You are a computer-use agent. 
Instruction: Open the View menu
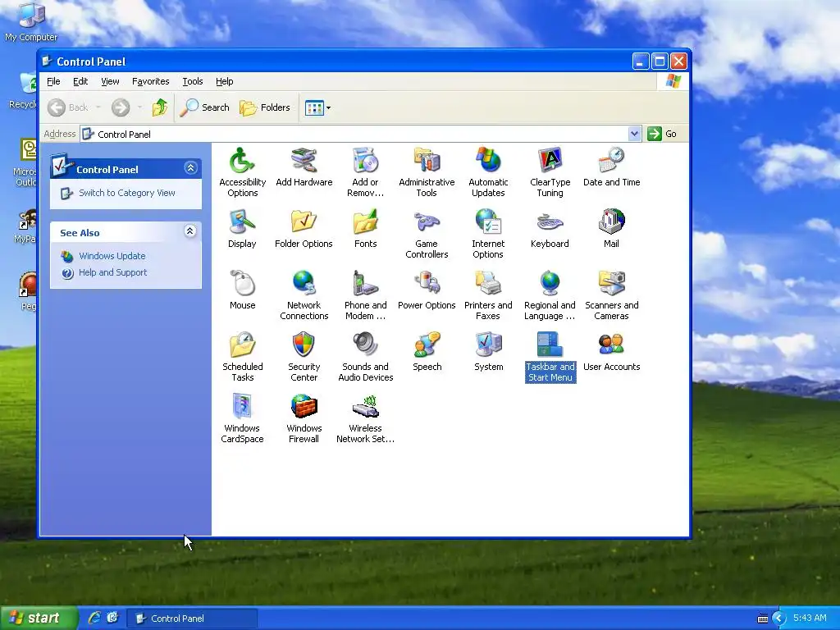point(110,81)
